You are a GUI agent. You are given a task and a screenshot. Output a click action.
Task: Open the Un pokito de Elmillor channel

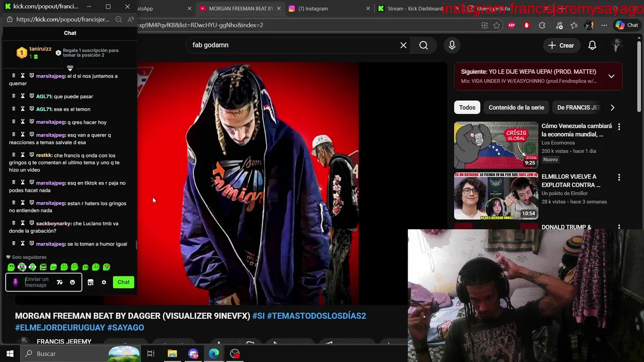(565, 194)
